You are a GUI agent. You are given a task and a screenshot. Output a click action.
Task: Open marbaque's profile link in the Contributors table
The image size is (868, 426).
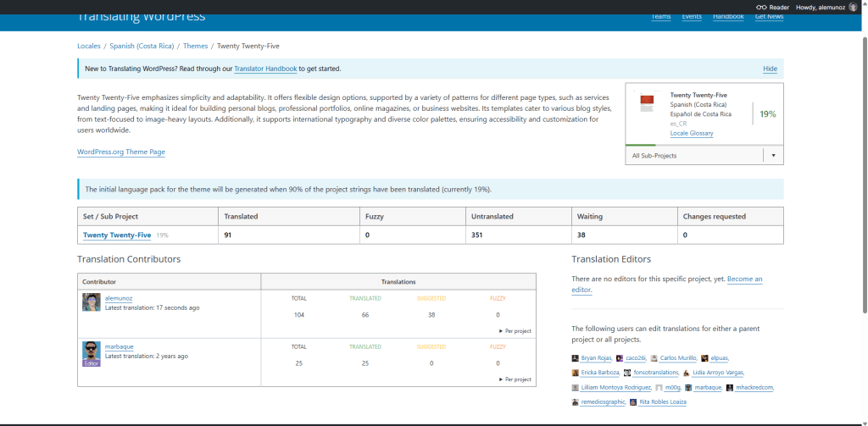(x=119, y=347)
